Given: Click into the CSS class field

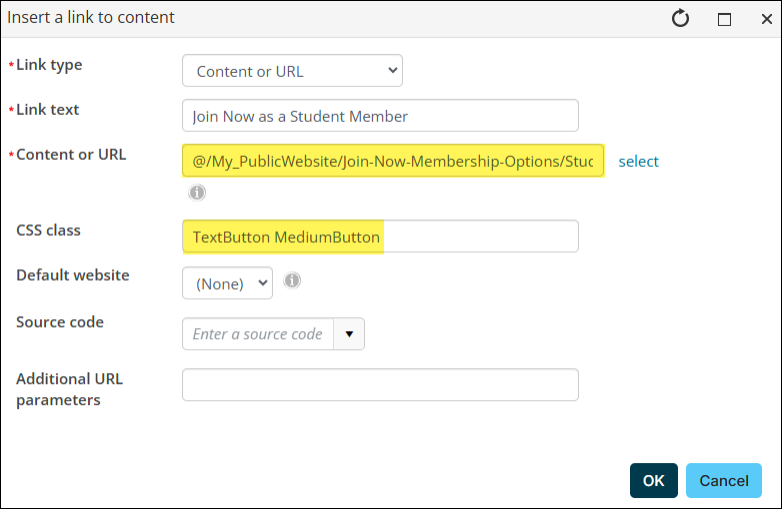Looking at the screenshot, I should [x=380, y=237].
